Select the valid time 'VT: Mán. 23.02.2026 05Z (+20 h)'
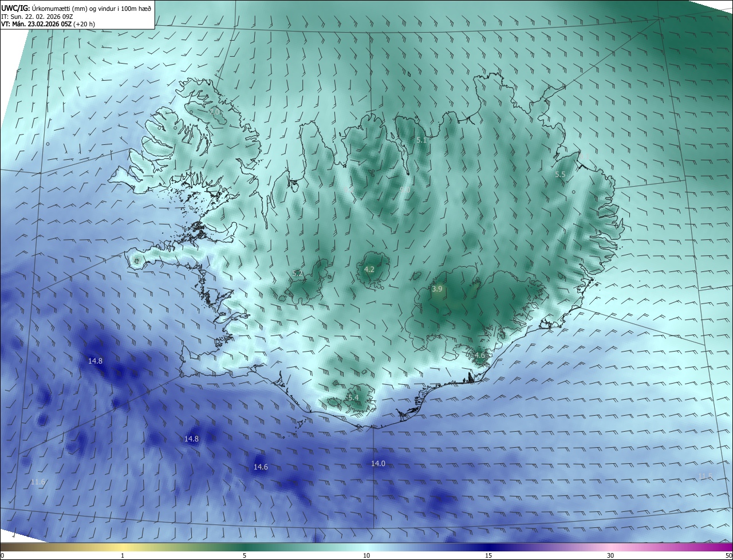Screen dimensions: 733x560 48,24
